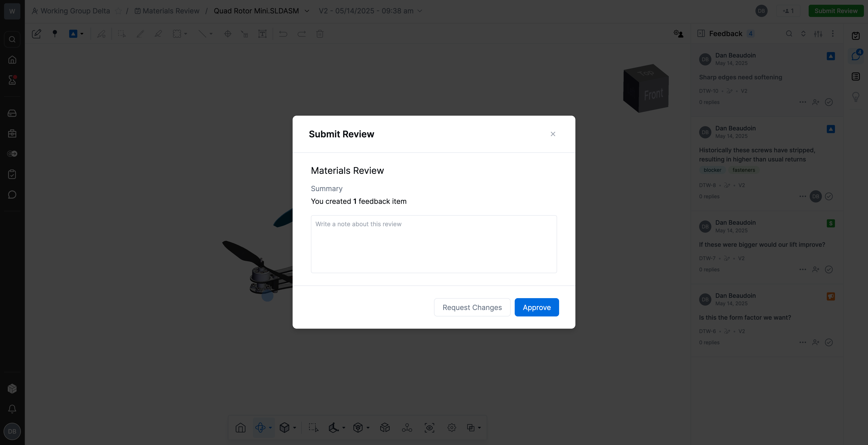Open the hourglass activity icon with red dot
The width and height of the screenshot is (868, 445).
[x=12, y=80]
